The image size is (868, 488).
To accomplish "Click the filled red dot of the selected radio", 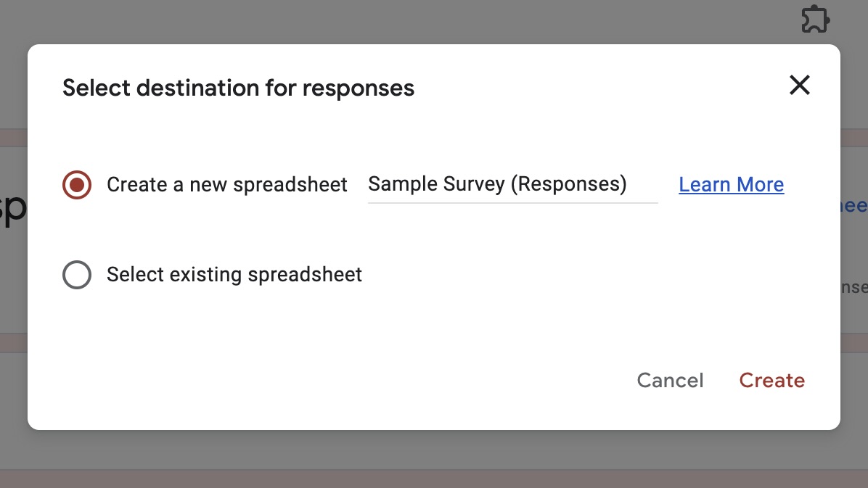I will coord(77,185).
